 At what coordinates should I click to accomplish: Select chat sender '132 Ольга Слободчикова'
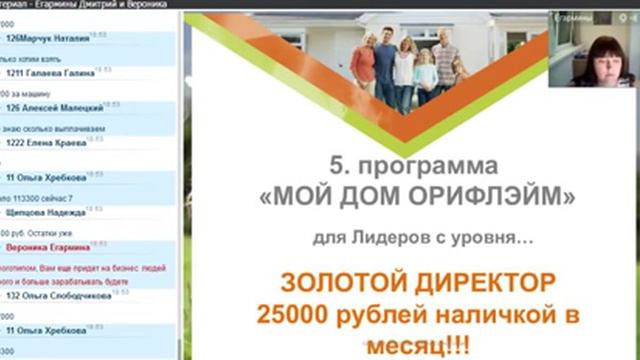pos(59,296)
